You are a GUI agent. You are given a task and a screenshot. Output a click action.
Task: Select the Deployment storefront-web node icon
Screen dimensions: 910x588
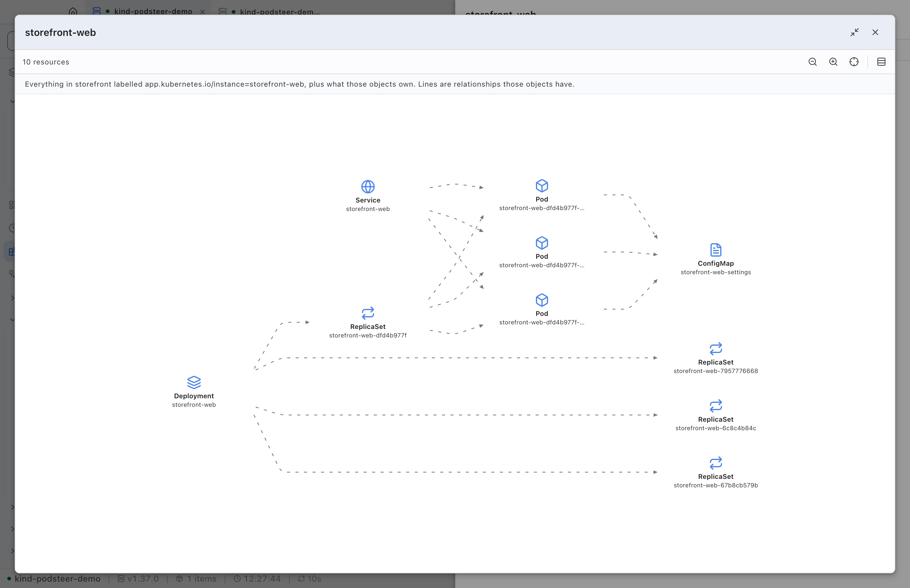tap(194, 382)
